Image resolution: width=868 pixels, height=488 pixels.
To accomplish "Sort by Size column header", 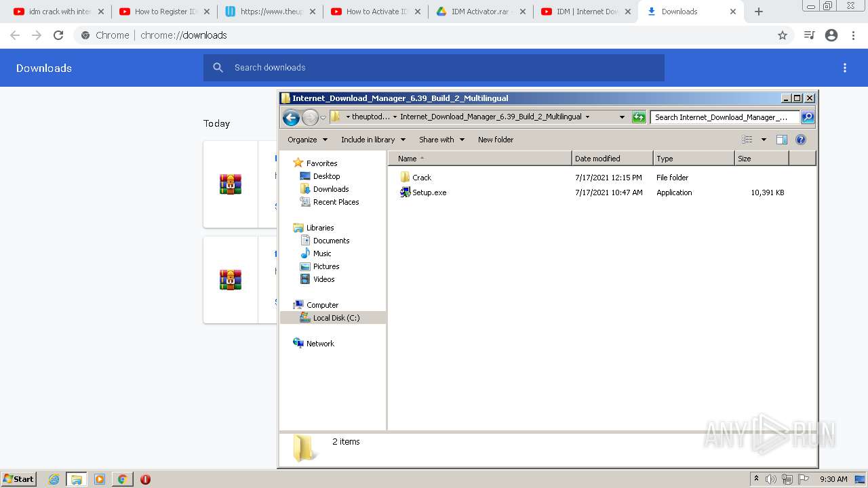I will [x=762, y=159].
